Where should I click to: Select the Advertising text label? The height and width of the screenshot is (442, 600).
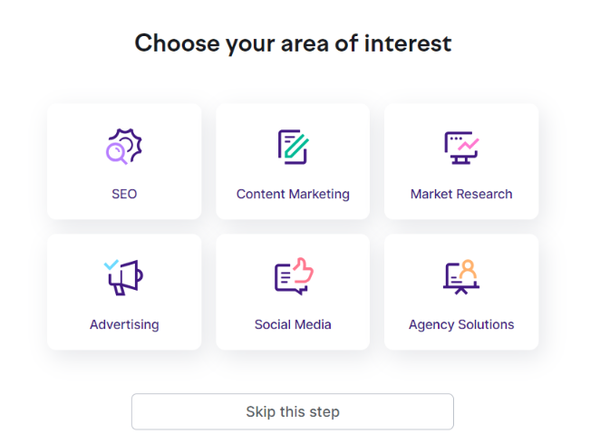[124, 324]
